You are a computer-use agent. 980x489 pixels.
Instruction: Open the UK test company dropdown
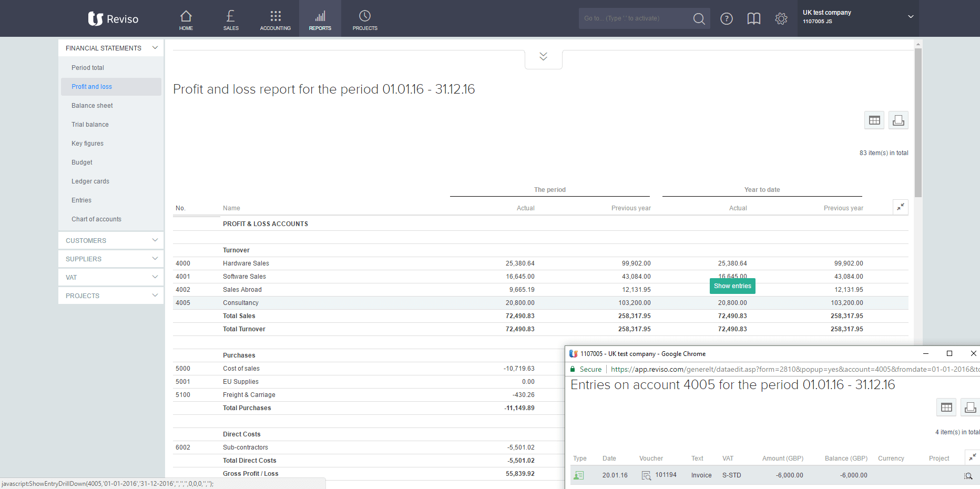click(x=911, y=17)
